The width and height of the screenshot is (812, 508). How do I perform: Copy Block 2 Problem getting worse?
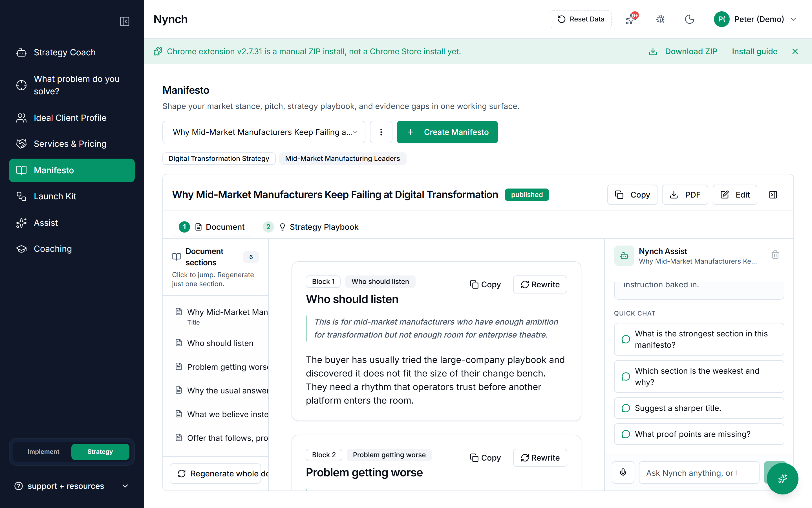pos(485,457)
